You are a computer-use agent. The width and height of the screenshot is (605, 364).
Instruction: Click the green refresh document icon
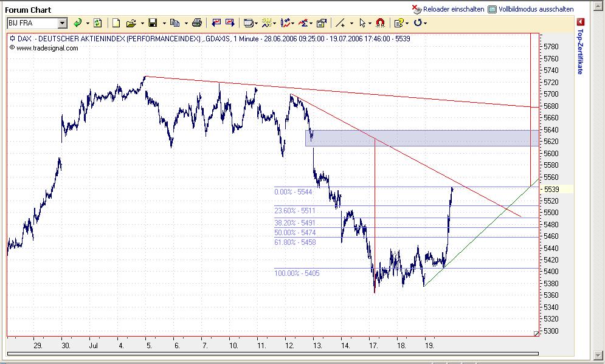click(x=98, y=23)
